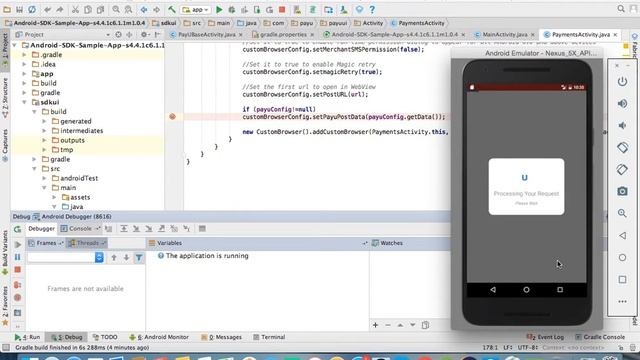Cut selection with scissors icon
Screen dimensions: 640x360
pos(76,9)
